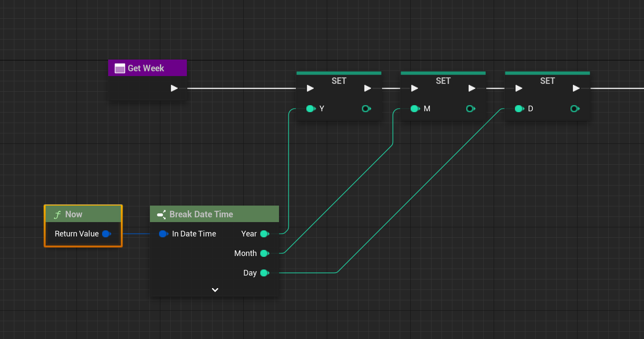Click the execution output pin of SET Y node
Screen dimensions: 644x339
pos(368,88)
